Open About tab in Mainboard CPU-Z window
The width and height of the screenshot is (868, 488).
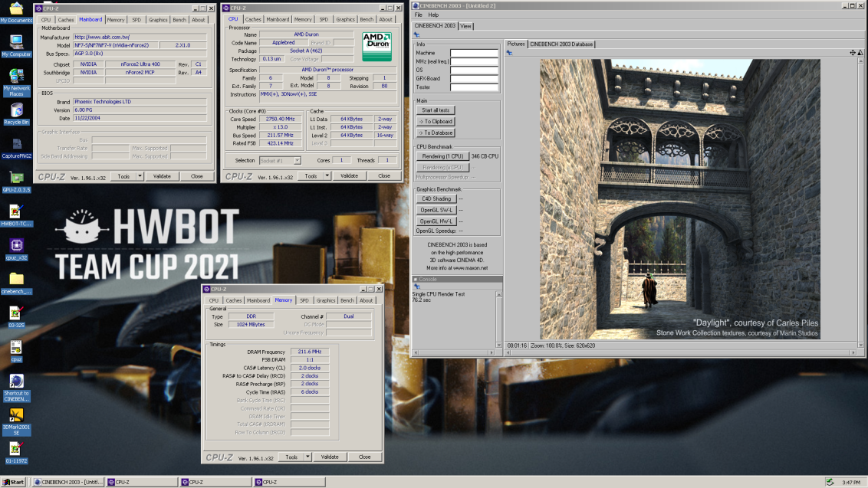tap(198, 20)
